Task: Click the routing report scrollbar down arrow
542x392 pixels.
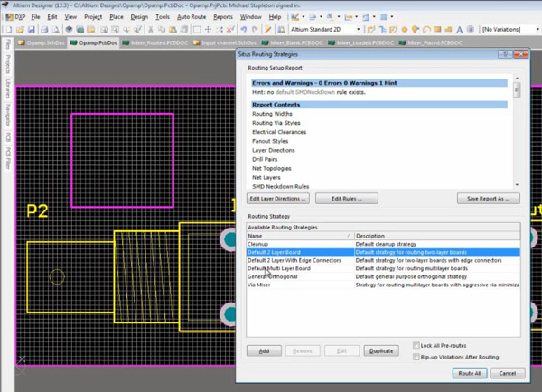Action: 517,185
